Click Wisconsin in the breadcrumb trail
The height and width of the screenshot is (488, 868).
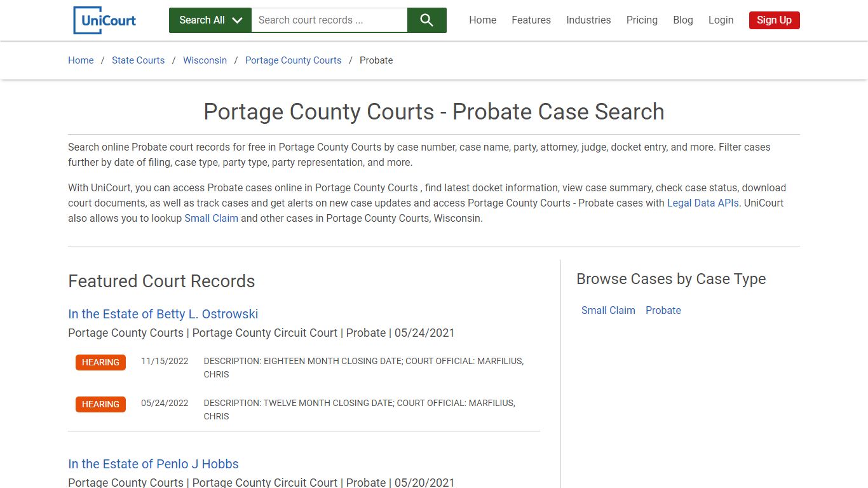coord(205,60)
